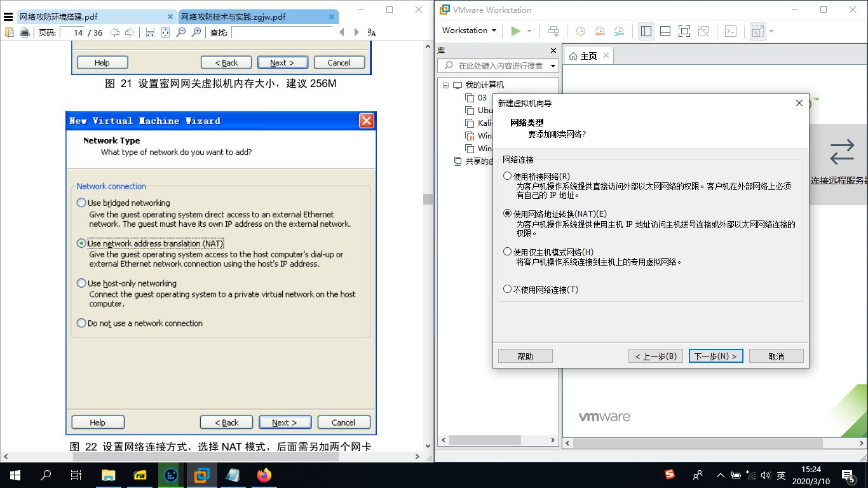This screenshot has width=868, height=488.
Task: Go to next page in PDF reader
Action: pyautogui.click(x=129, y=32)
